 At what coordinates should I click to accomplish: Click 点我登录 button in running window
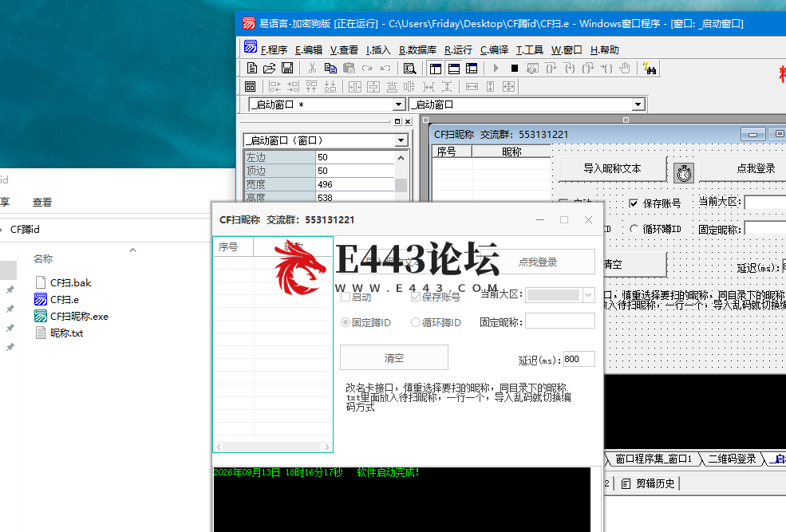tap(537, 262)
